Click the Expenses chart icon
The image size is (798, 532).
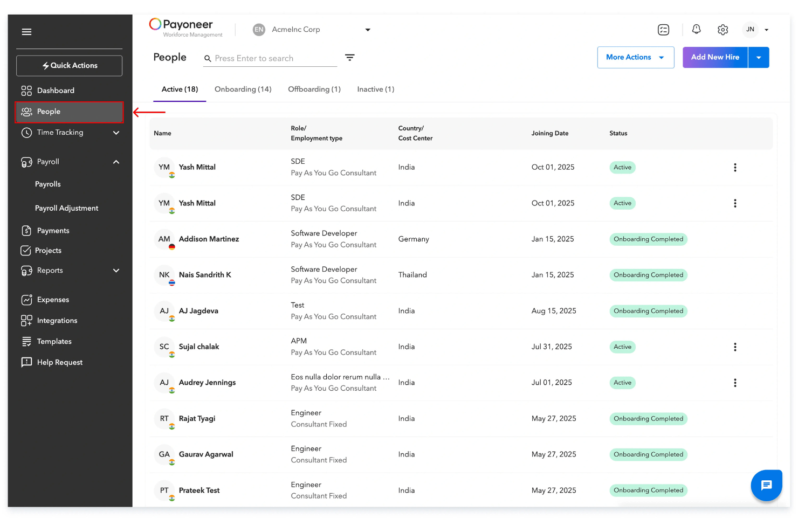[x=26, y=300]
